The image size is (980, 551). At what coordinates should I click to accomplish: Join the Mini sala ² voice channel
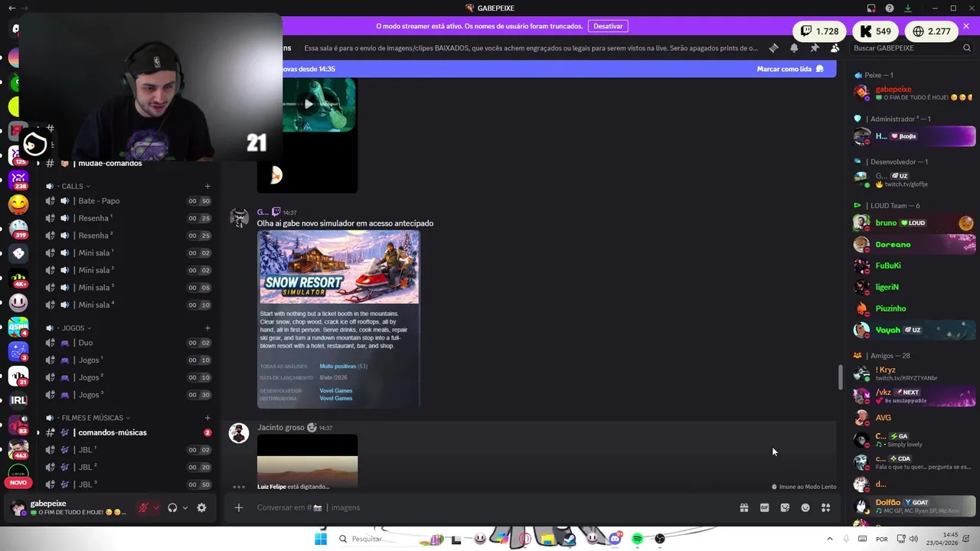[128, 270]
